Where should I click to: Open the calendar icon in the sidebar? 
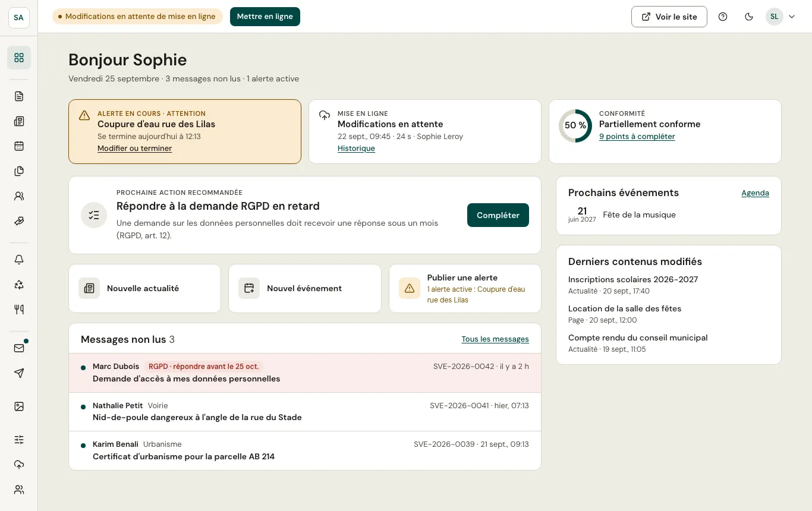click(x=19, y=146)
